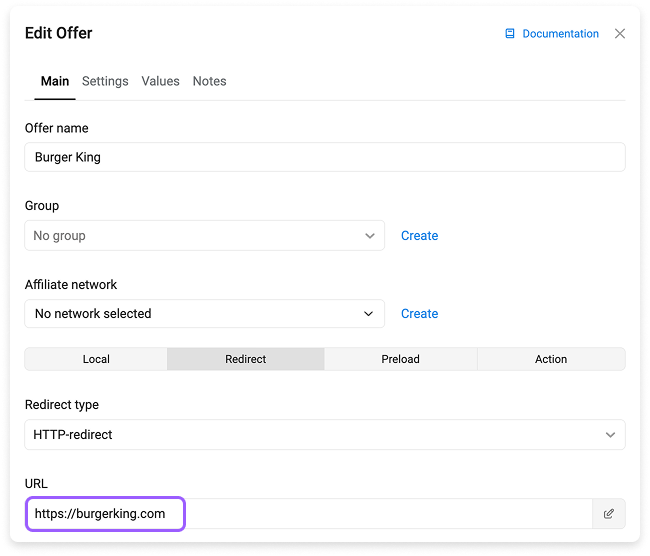Click the URL edit pencil icon
650x556 pixels.
tap(608, 514)
